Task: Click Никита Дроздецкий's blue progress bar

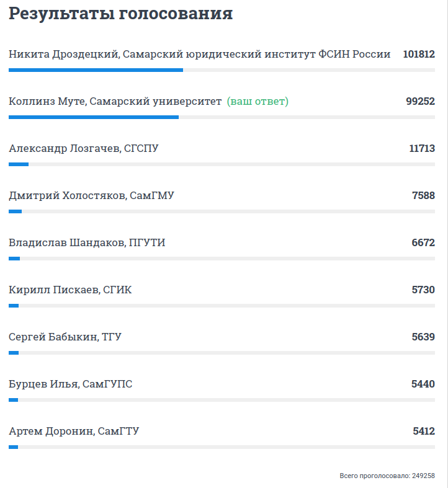Action: click(x=96, y=70)
